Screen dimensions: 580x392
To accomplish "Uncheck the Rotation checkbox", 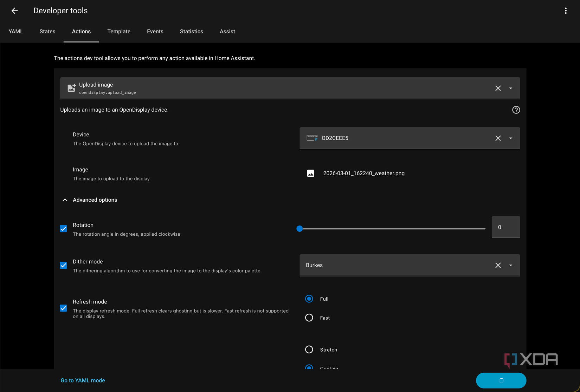I will tap(64, 229).
